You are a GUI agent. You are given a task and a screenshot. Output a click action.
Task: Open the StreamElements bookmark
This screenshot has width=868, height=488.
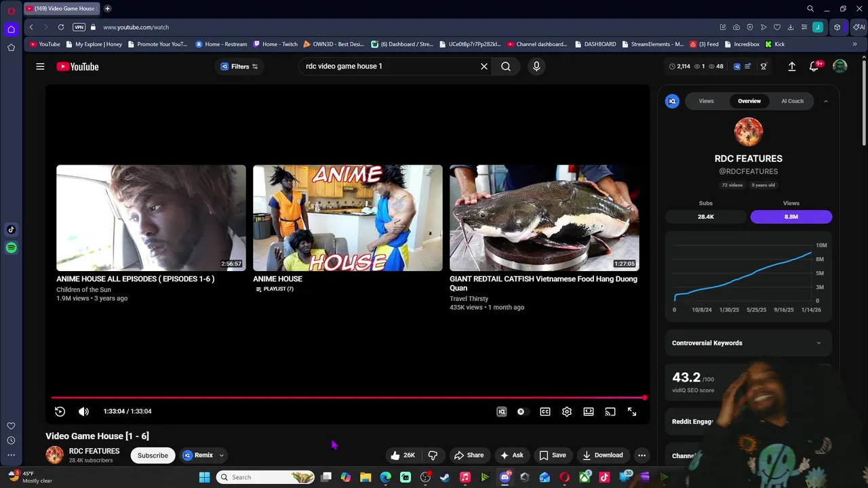point(652,44)
